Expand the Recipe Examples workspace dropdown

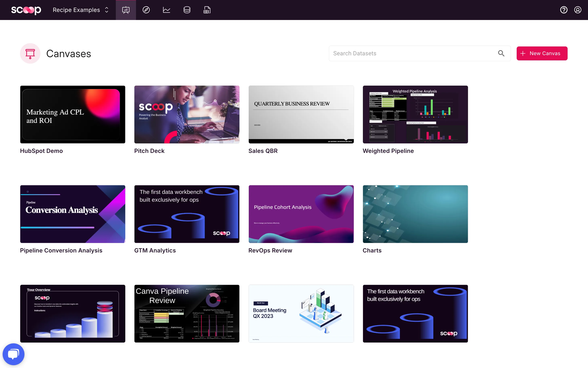(x=81, y=10)
